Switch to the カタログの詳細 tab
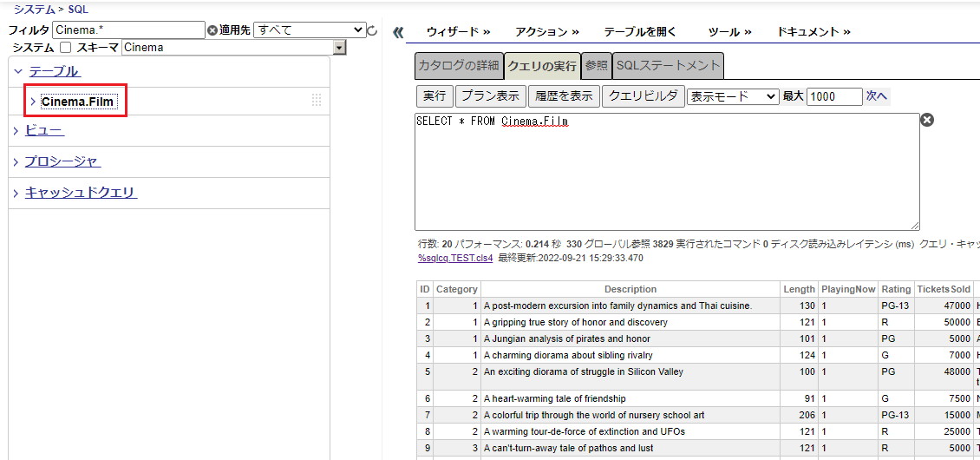This screenshot has height=460, width=980. pyautogui.click(x=459, y=66)
